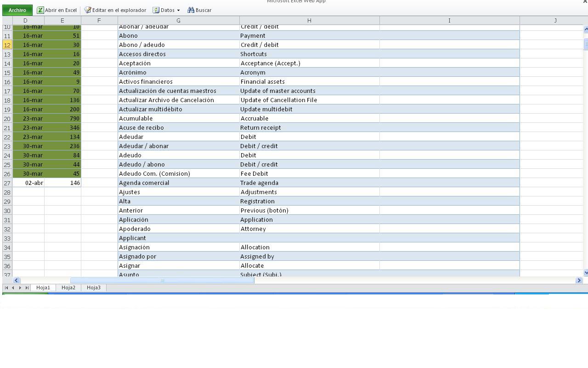Click cell 'Previous (botón)'
The height and width of the screenshot is (368, 588).
click(310, 210)
